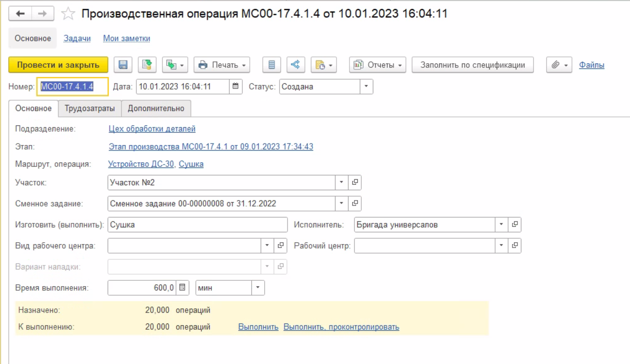
Task: Open the related documents structure icon
Action: (x=295, y=65)
